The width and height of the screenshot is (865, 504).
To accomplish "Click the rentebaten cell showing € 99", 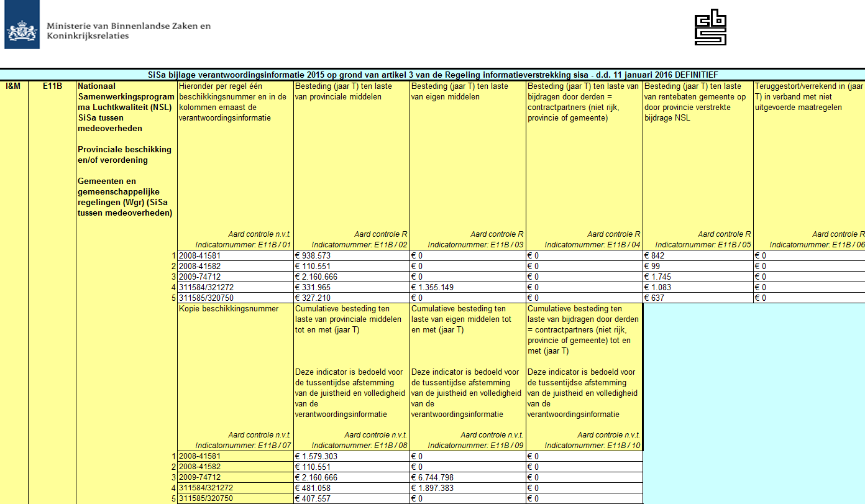I will (698, 266).
